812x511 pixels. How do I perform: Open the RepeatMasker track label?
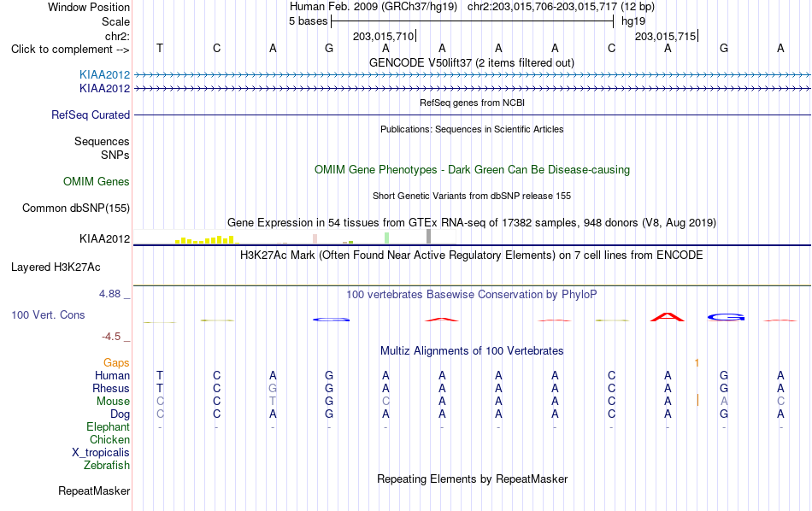(x=94, y=490)
